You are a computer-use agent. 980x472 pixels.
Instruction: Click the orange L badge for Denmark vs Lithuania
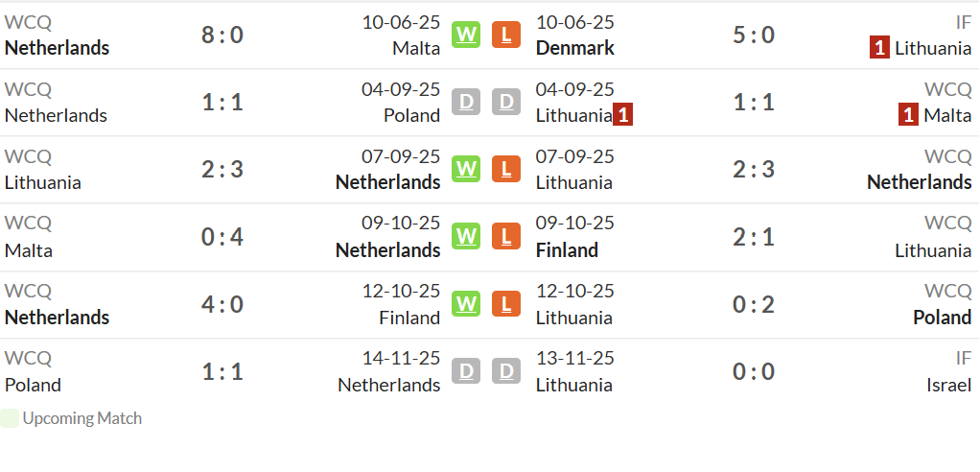(x=506, y=35)
